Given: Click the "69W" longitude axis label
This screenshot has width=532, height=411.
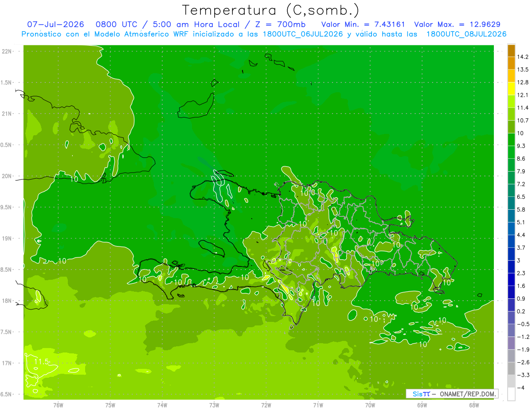Looking at the screenshot, I should [422, 405].
